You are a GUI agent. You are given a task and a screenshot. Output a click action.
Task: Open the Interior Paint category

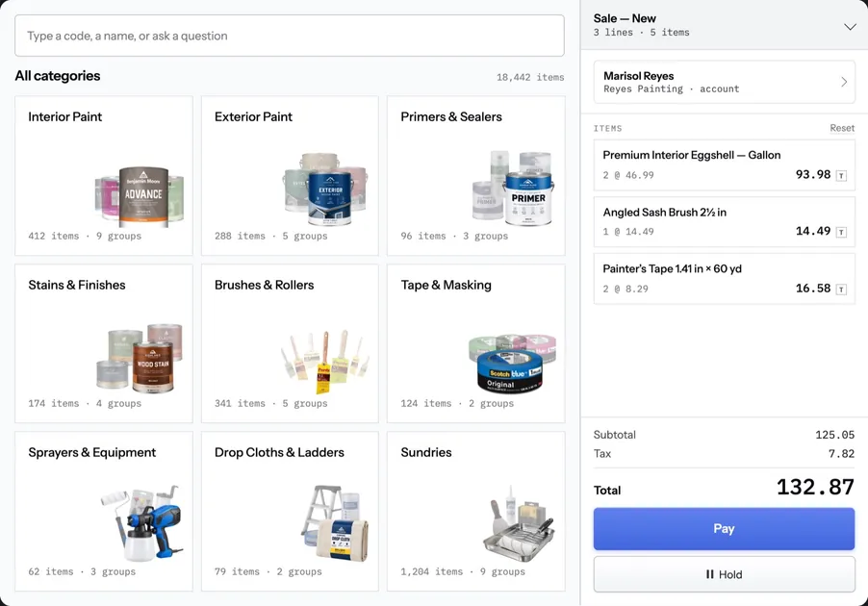click(x=104, y=175)
